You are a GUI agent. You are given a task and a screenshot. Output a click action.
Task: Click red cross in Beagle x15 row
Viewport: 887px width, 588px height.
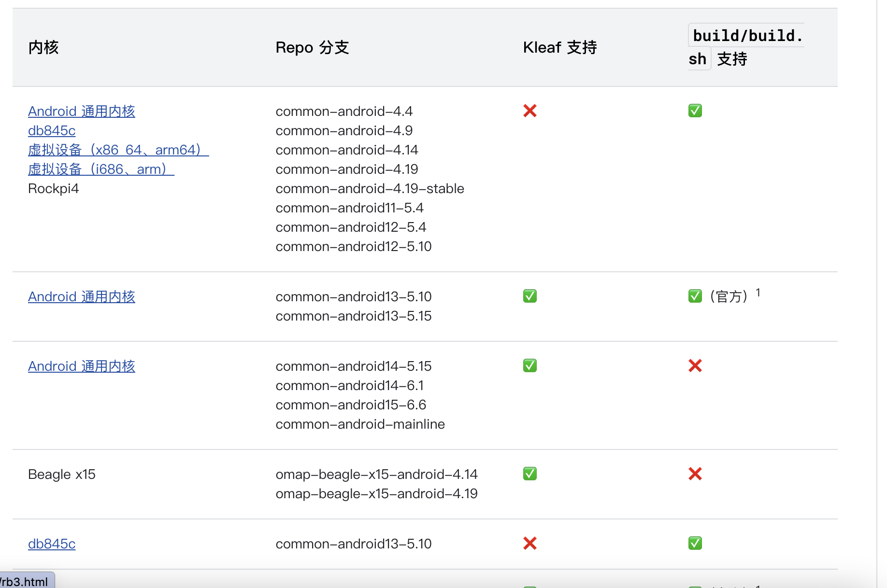pyautogui.click(x=695, y=474)
